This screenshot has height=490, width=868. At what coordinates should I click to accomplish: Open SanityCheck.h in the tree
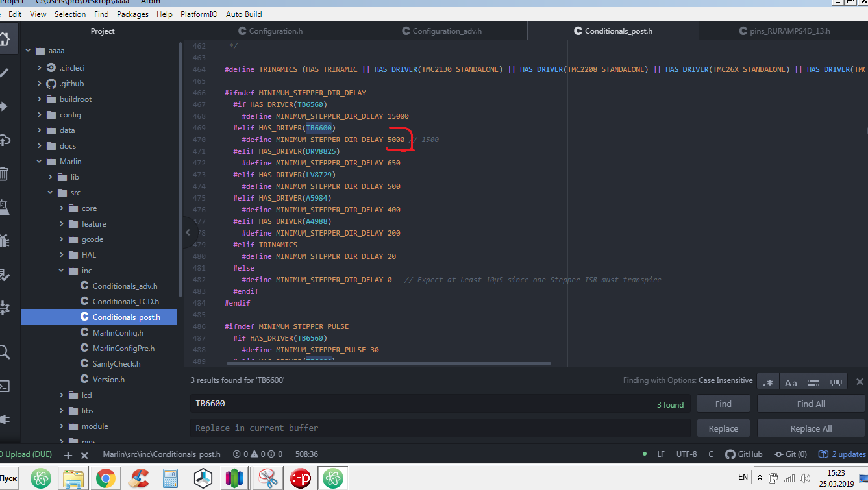coord(116,364)
